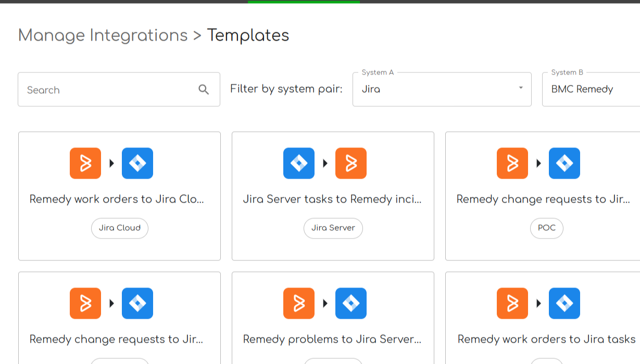Go back to Manage Integrations breadcrumb
Screen dimensions: 640x364
pos(103,35)
